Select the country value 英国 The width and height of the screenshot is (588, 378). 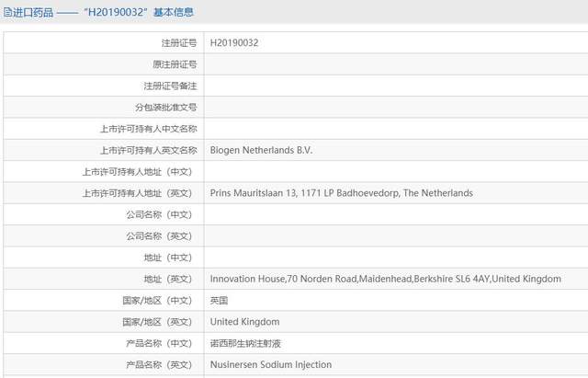pyautogui.click(x=219, y=301)
